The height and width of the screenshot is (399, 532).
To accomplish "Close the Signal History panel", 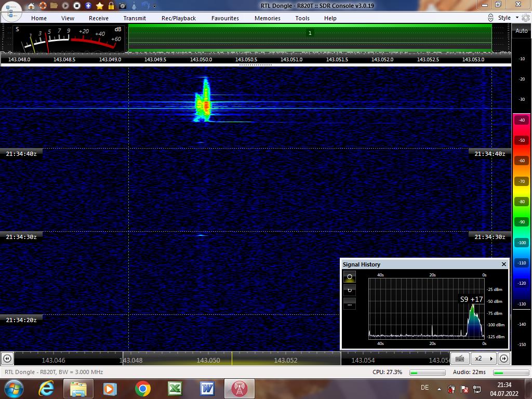I will pyautogui.click(x=504, y=264).
